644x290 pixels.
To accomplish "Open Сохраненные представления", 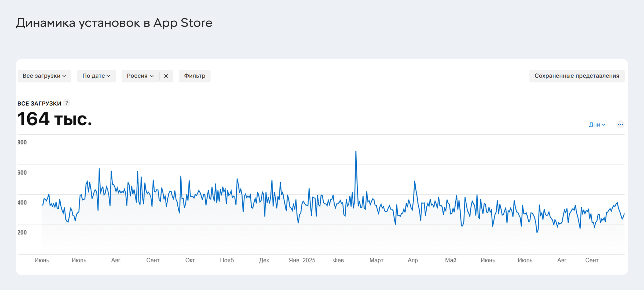I will coord(577,76).
